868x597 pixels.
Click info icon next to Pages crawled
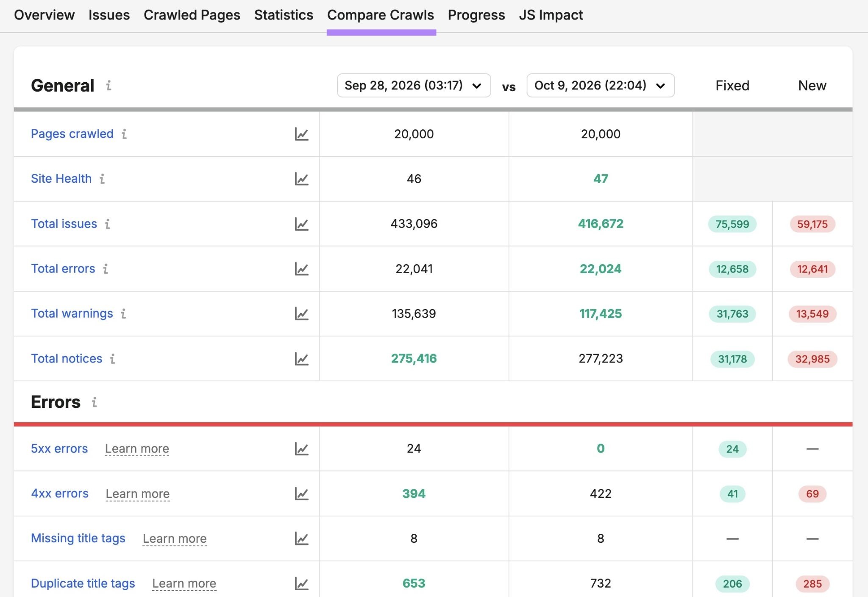124,134
